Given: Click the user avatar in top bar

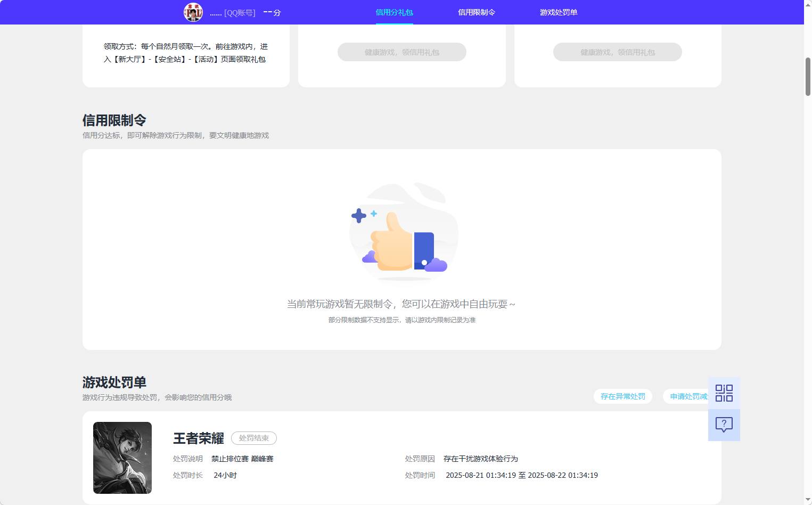Looking at the screenshot, I should tap(193, 12).
